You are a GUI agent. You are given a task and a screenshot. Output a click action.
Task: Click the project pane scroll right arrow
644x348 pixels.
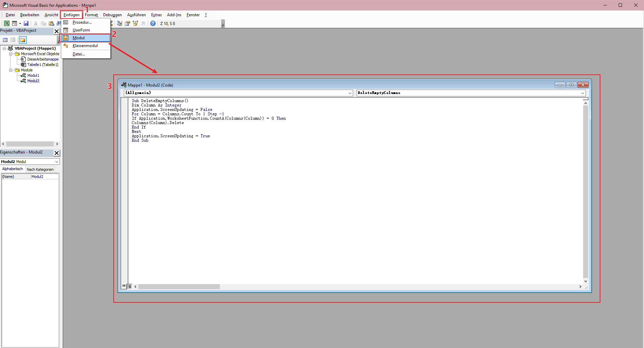(x=57, y=144)
